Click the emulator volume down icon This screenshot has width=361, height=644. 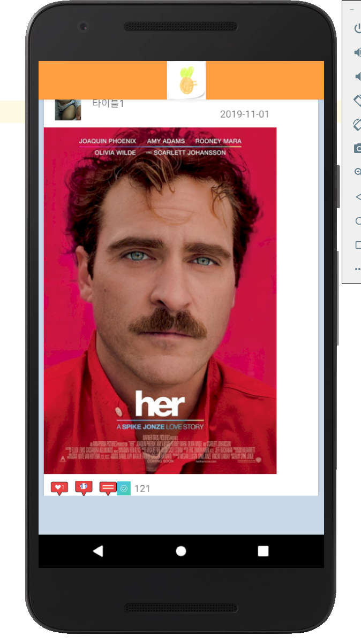(x=358, y=76)
